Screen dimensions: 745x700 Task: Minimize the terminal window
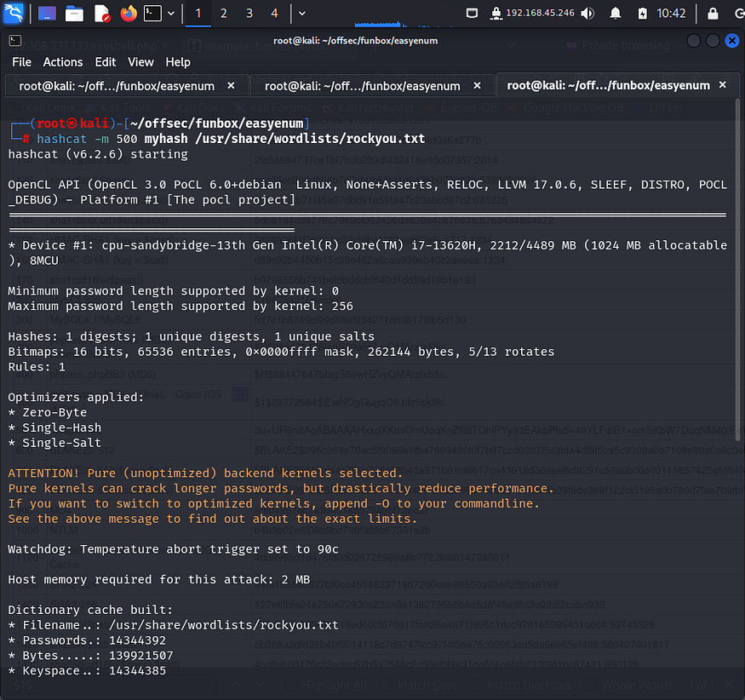pyautogui.click(x=693, y=41)
